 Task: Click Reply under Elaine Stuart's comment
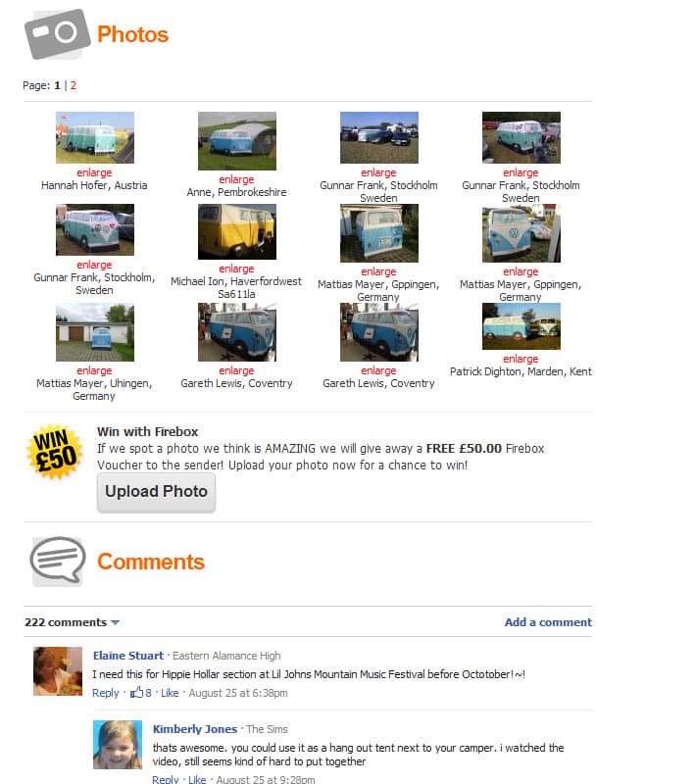106,693
